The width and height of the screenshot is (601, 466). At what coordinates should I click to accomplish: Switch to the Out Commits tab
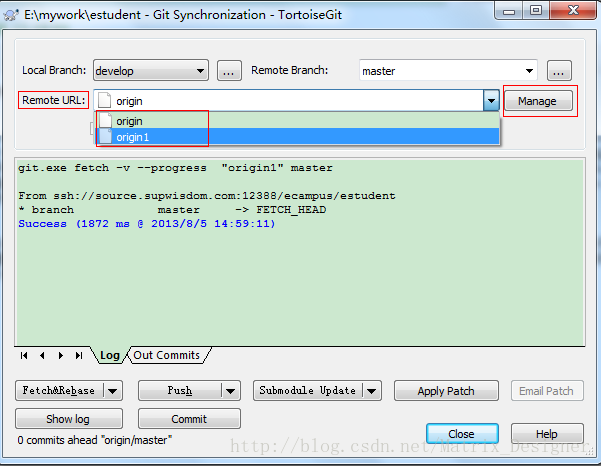[166, 355]
